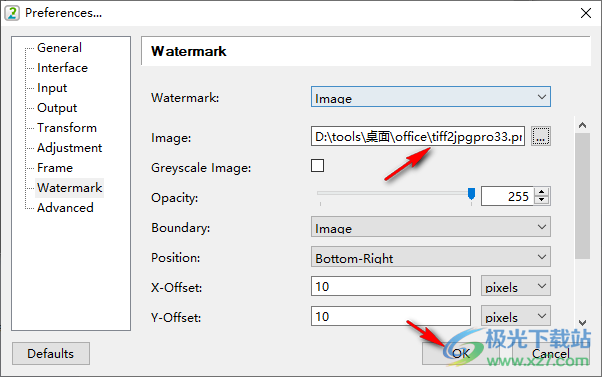The width and height of the screenshot is (602, 377).
Task: Select Interface in the preferences tree
Action: [x=63, y=68]
